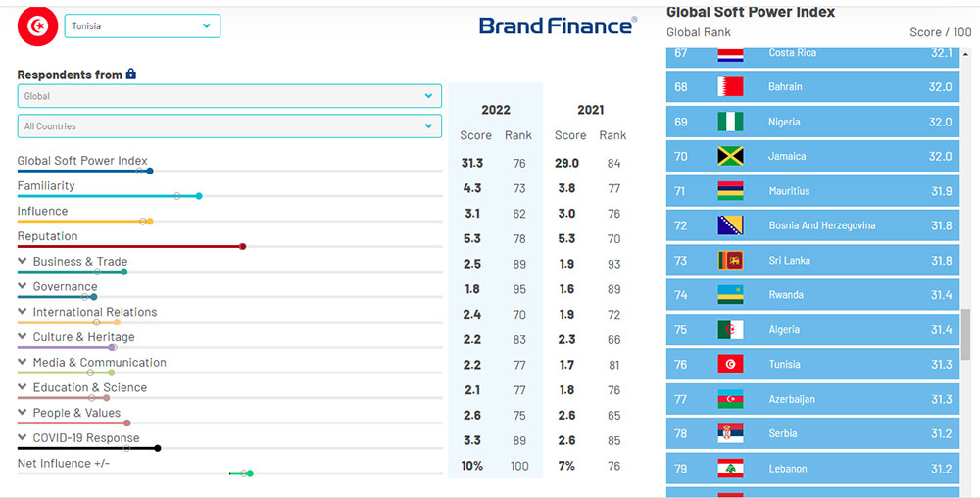980x498 pixels.
Task: Click the 2021 column heading
Action: 590,110
